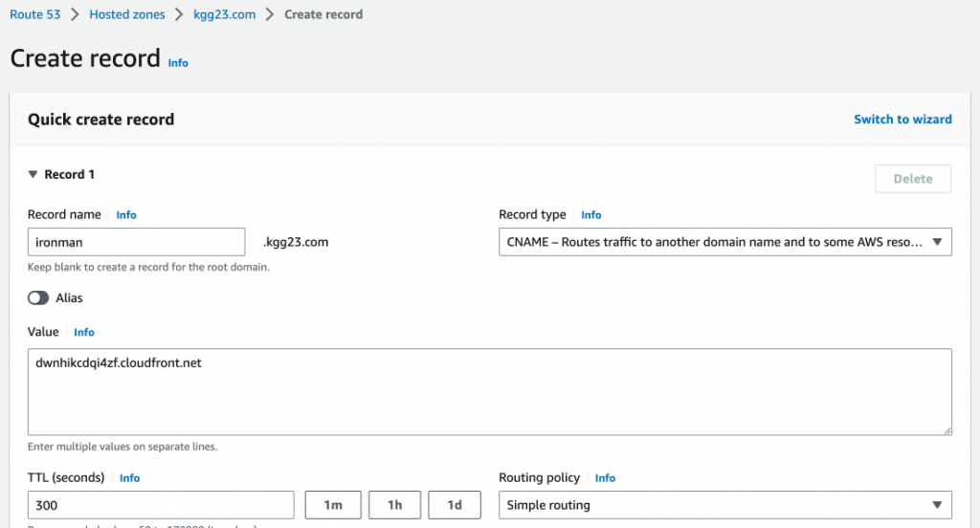Open the Route 53 breadcrumb link
The image size is (980, 528).
(35, 14)
